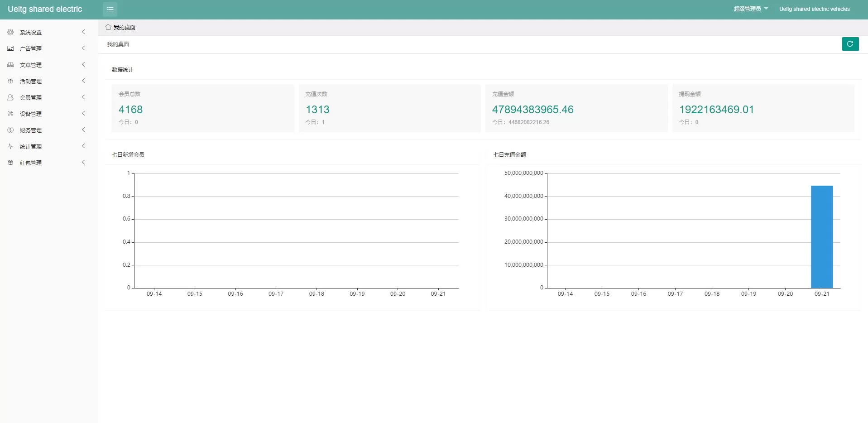
Task: Click the pulse icon beside 统计管理
Action: tap(10, 146)
